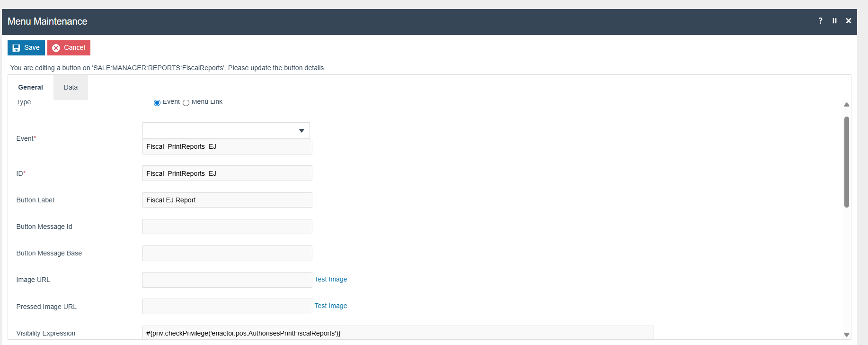868x345 pixels.
Task: Click into the Image URL field
Action: point(227,280)
